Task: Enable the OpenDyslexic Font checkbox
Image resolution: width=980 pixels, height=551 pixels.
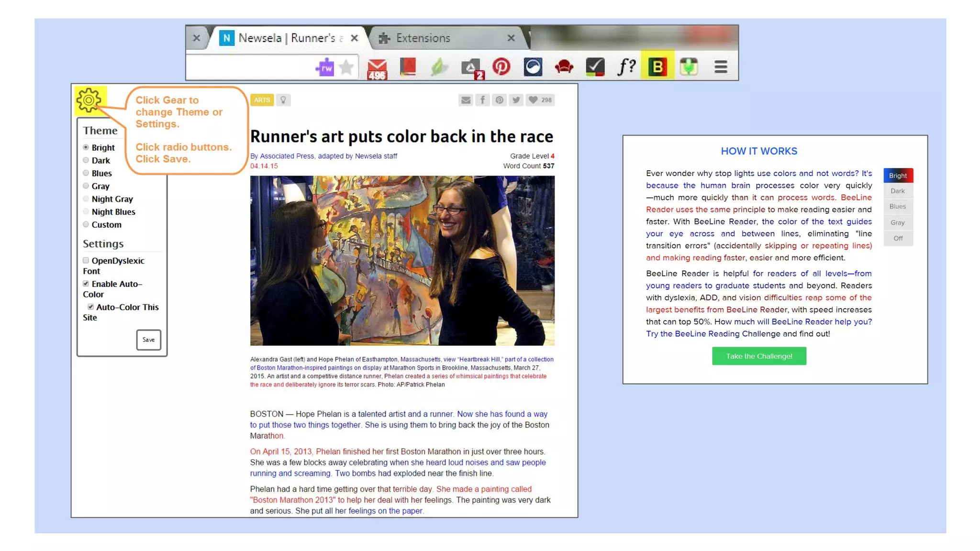Action: coord(86,260)
